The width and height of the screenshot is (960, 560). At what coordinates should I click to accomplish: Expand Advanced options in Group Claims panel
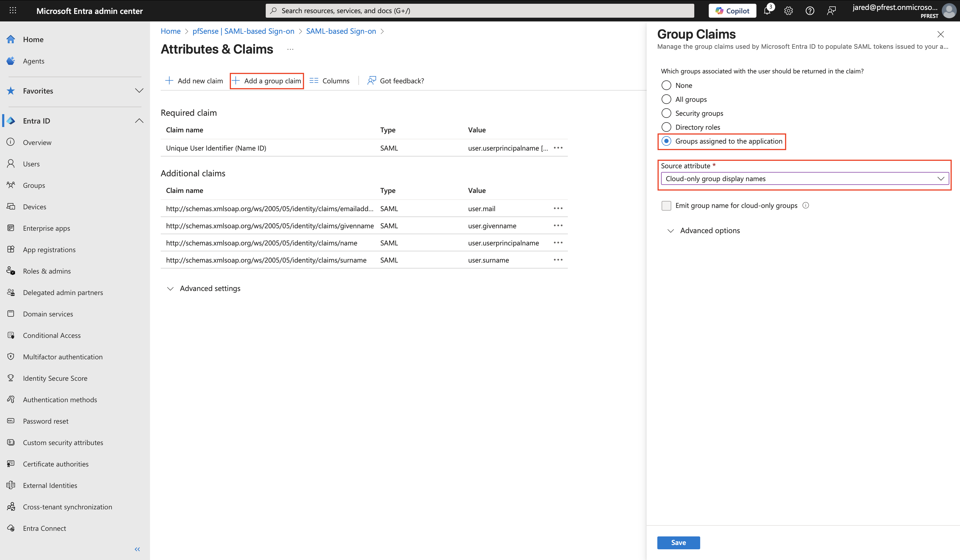tap(710, 230)
